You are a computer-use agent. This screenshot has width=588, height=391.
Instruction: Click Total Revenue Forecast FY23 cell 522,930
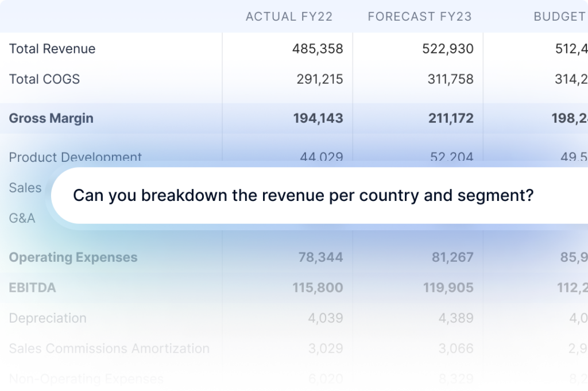click(x=447, y=49)
